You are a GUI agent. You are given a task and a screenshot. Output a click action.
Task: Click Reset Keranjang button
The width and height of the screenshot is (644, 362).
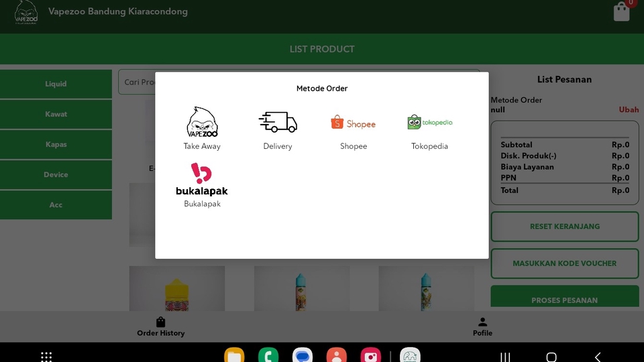click(x=565, y=227)
